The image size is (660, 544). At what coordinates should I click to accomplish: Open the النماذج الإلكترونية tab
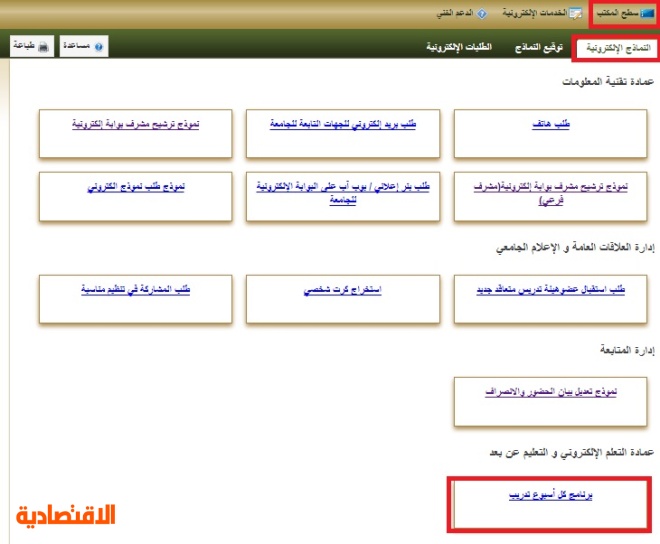pos(617,48)
